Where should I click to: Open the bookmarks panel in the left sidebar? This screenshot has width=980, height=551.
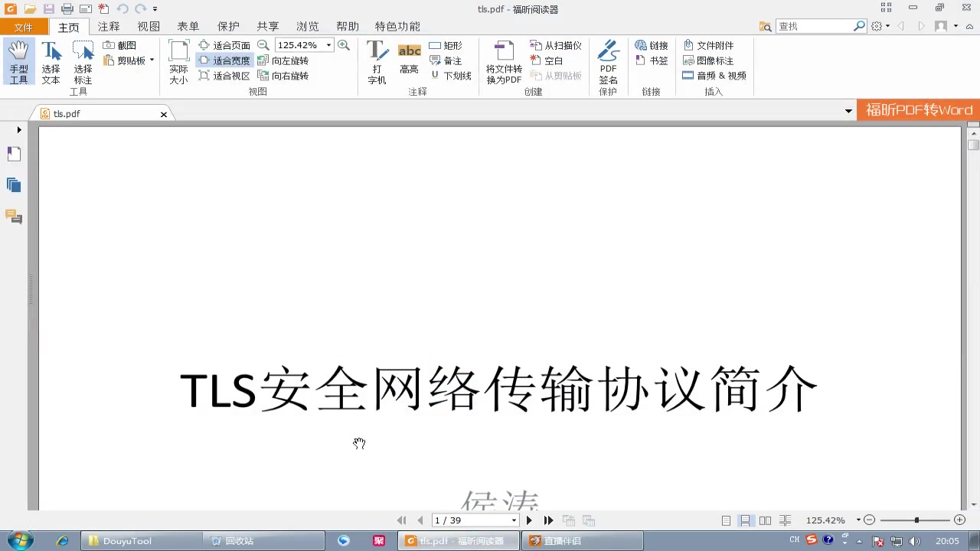coord(14,154)
